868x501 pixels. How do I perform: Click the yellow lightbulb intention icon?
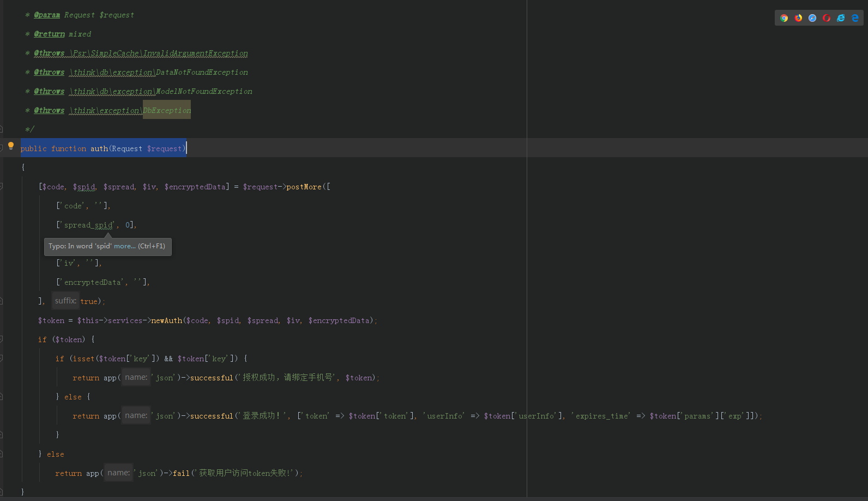tap(10, 146)
